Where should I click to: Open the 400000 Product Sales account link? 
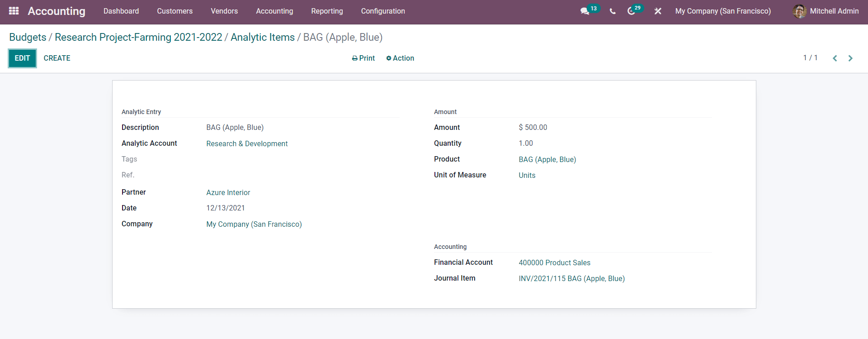point(554,263)
